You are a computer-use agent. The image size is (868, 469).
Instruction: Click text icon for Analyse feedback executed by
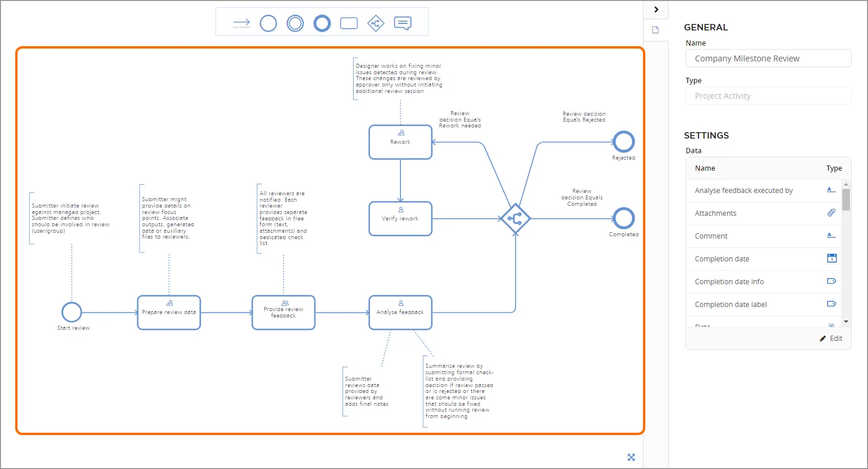(832, 190)
